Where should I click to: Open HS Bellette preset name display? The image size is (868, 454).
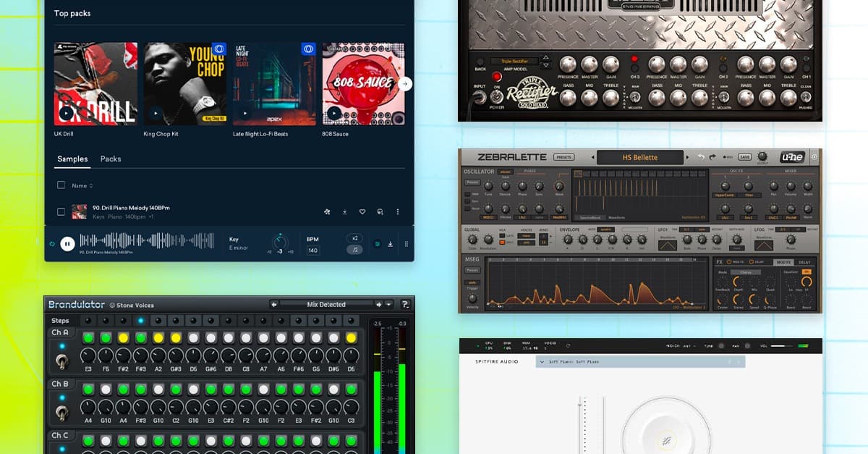tap(639, 157)
